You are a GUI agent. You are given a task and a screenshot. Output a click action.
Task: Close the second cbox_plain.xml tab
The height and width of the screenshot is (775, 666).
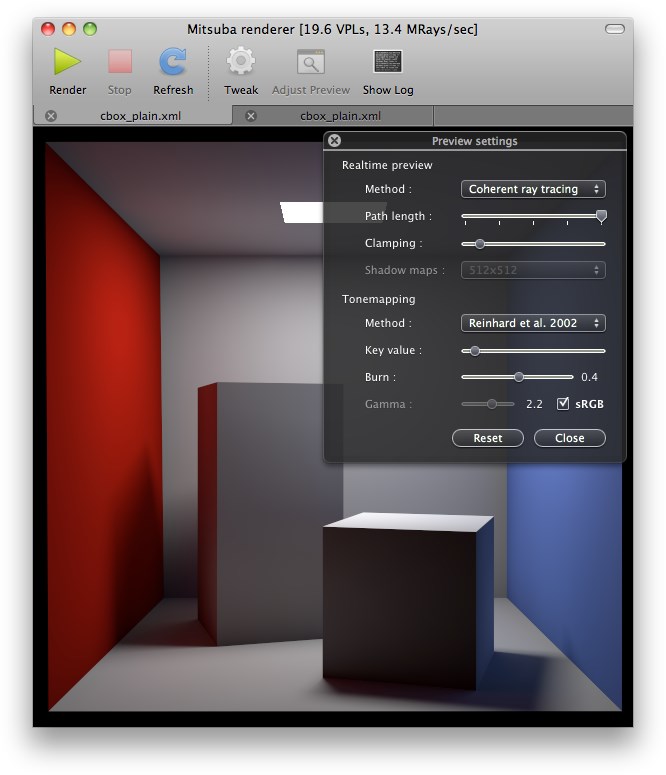251,116
